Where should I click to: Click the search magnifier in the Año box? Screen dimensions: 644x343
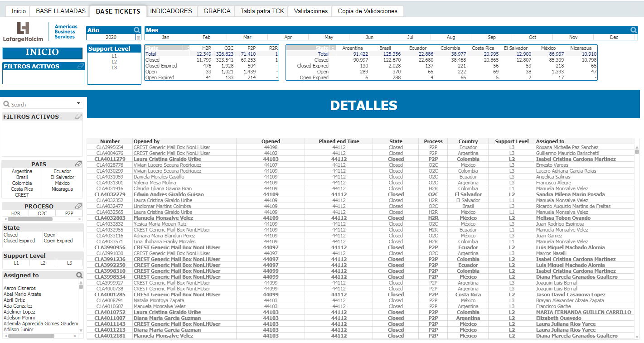tap(137, 30)
